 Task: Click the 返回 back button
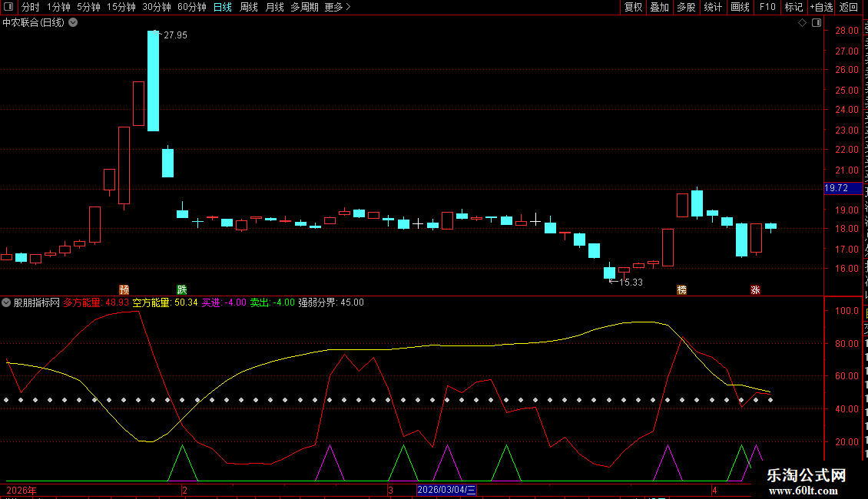coord(849,7)
